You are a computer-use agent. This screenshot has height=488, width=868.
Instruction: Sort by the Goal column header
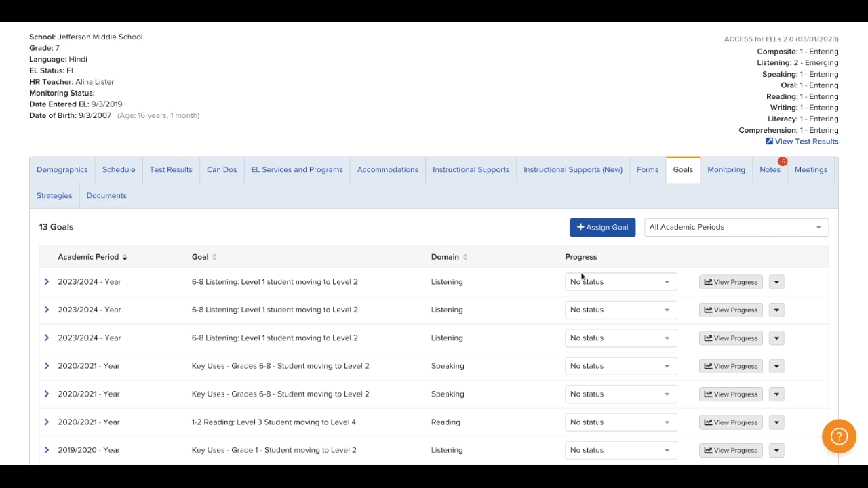click(204, 257)
